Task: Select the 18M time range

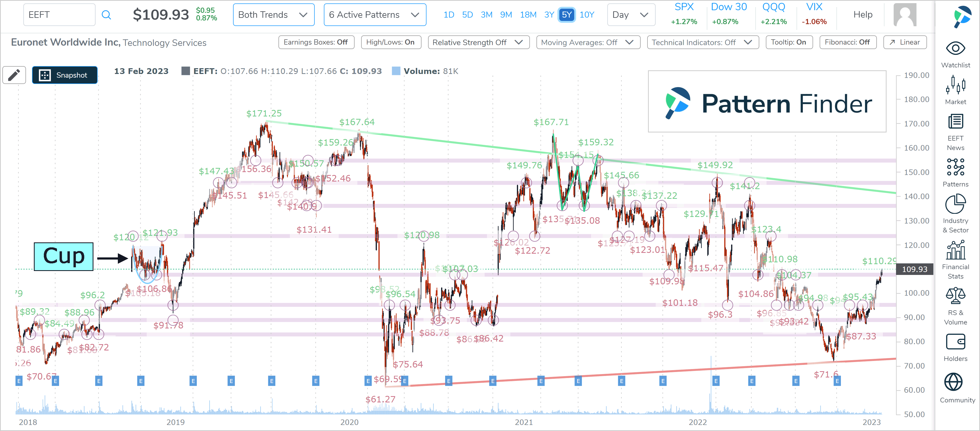Action: pos(528,15)
